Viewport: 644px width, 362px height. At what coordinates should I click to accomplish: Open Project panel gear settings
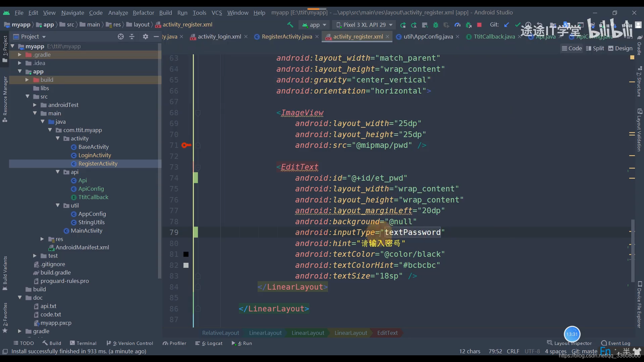point(145,37)
